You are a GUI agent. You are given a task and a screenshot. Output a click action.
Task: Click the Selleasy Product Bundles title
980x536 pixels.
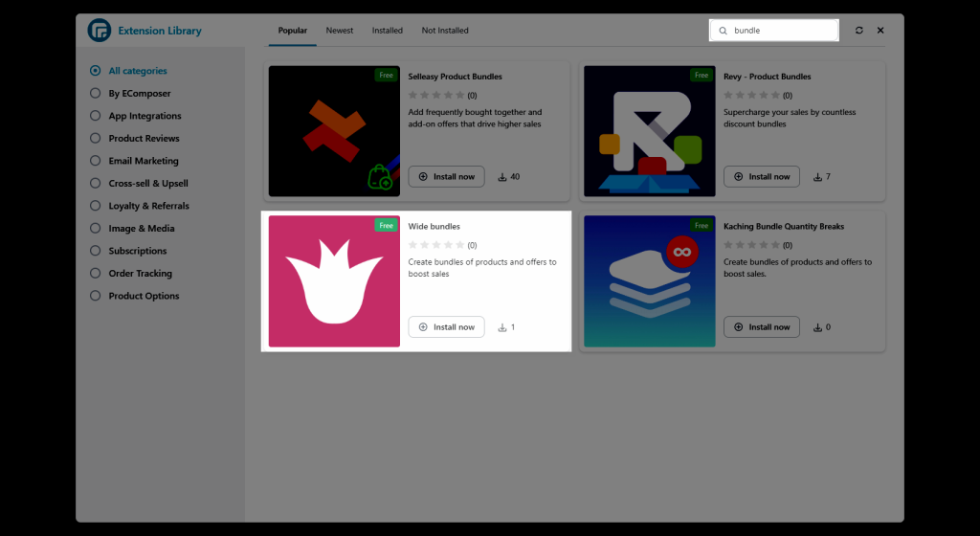click(455, 77)
